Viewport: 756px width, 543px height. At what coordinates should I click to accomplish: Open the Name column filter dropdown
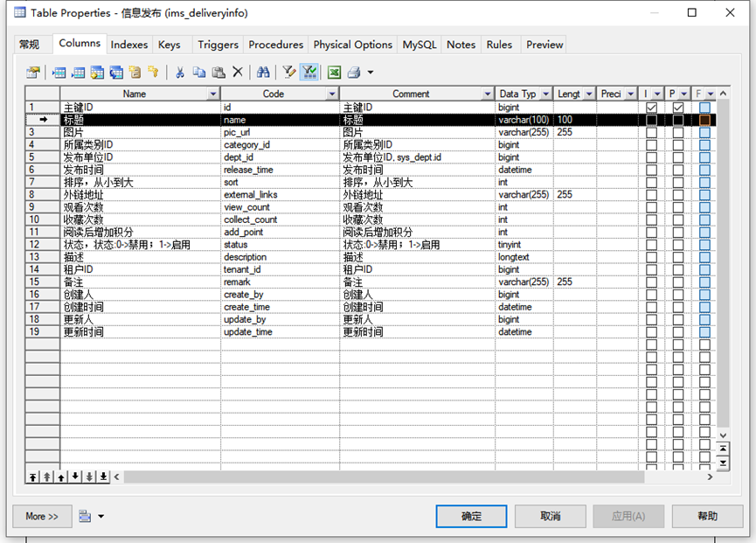click(x=213, y=94)
